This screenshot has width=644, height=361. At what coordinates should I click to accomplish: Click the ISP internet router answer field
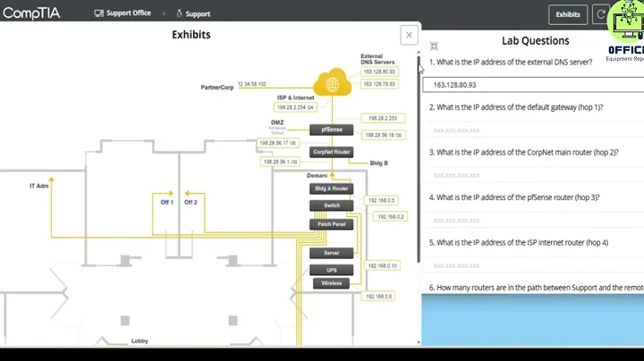(x=533, y=265)
